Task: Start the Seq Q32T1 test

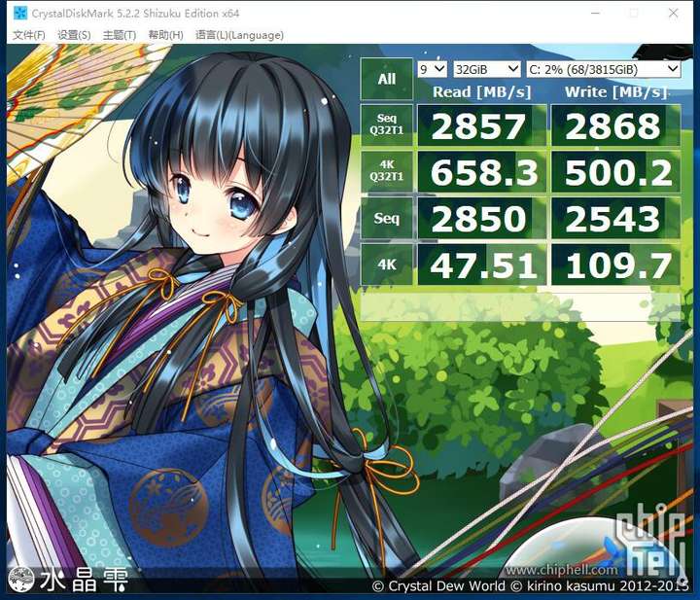Action: click(x=387, y=124)
